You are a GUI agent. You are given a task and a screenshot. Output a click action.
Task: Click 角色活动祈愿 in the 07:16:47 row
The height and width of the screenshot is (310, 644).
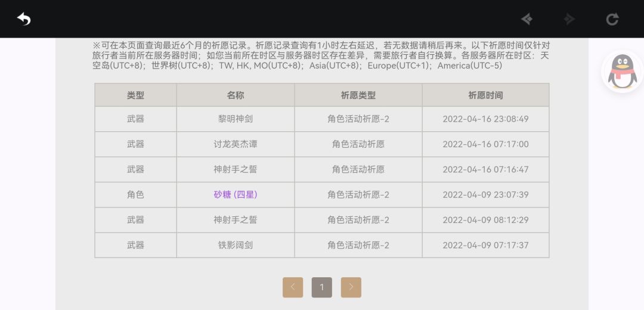point(358,169)
